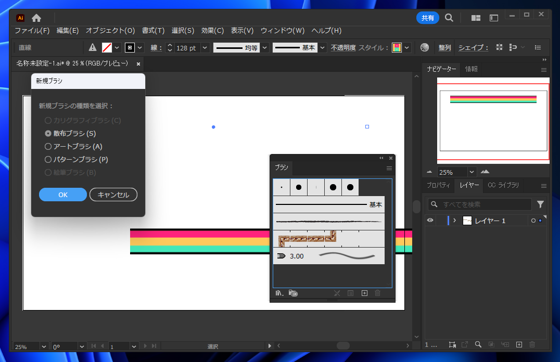The width and height of the screenshot is (560, 362).
Task: Open the stroke color dropdown arrow
Action: [x=140, y=47]
